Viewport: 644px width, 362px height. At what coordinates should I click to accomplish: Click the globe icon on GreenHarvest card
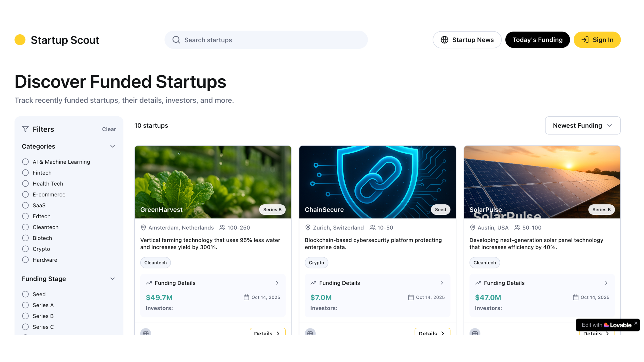coord(146,333)
